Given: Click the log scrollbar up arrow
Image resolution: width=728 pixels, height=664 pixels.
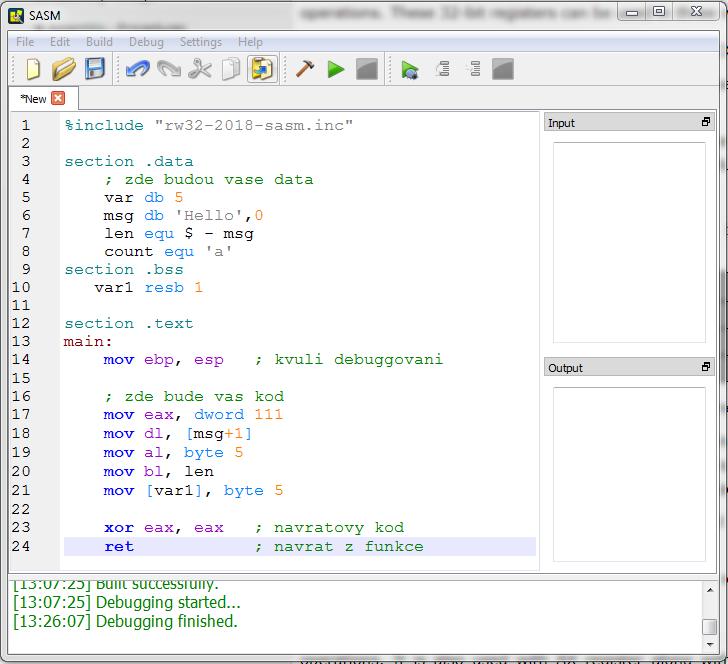Looking at the screenshot, I should pyautogui.click(x=709, y=590).
